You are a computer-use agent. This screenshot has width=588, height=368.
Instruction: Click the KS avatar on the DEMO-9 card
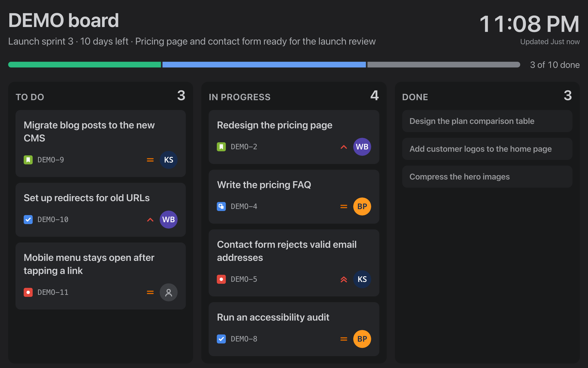(x=169, y=160)
